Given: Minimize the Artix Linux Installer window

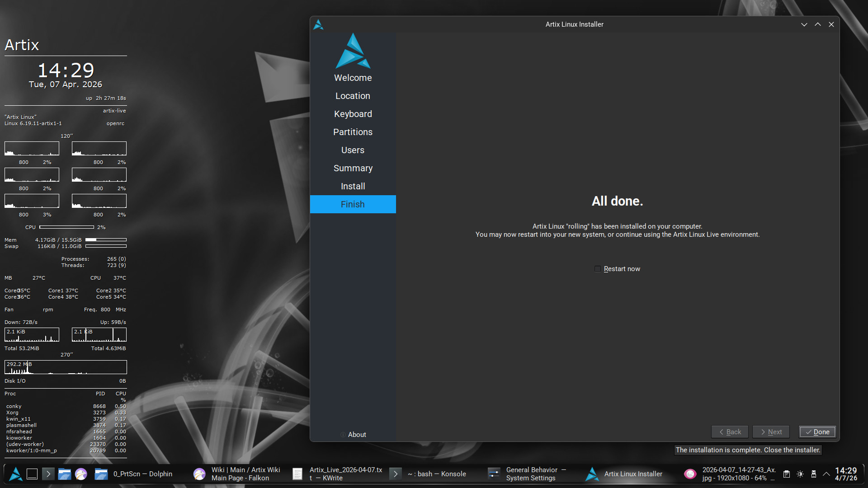Looking at the screenshot, I should click(804, 24).
